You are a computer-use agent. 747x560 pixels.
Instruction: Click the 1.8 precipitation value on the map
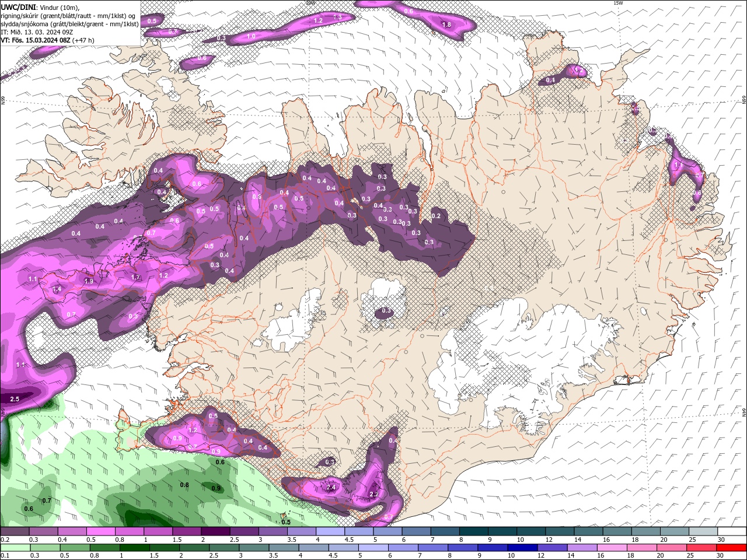pyautogui.click(x=447, y=25)
